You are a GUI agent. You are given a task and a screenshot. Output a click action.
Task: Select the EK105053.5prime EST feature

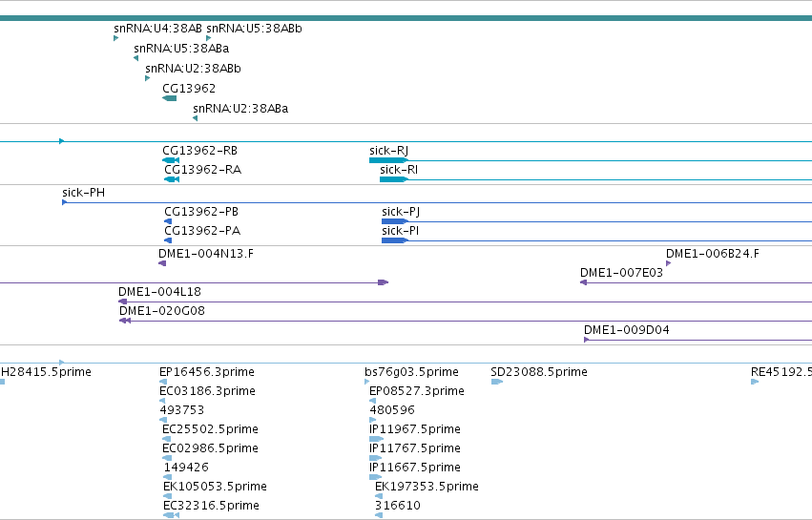click(167, 496)
